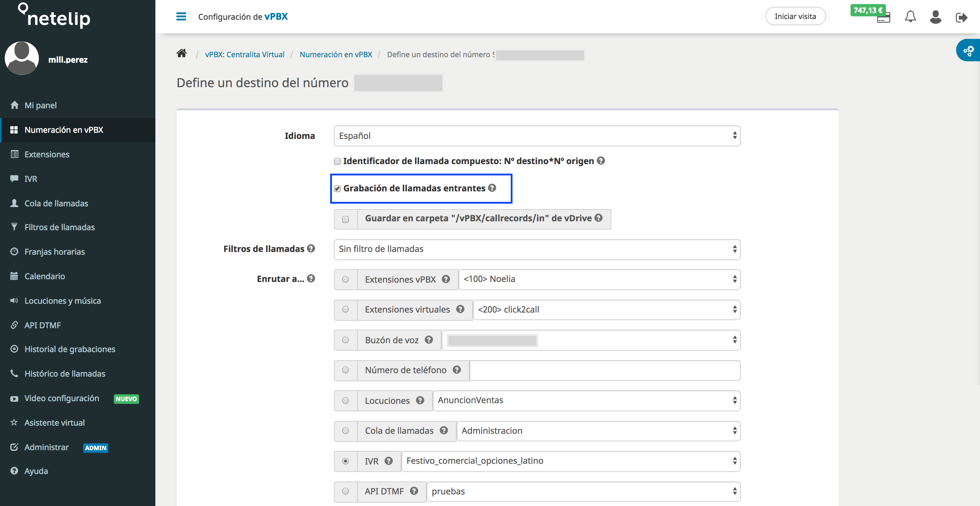Select Cola de llamadas radio button
Screen dimensions: 980x506
(x=346, y=430)
